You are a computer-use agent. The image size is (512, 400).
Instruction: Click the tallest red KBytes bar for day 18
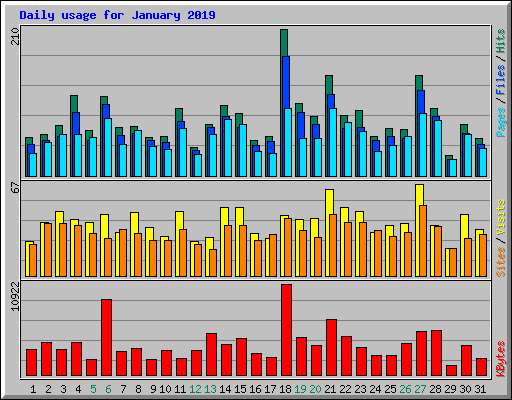coord(286,330)
